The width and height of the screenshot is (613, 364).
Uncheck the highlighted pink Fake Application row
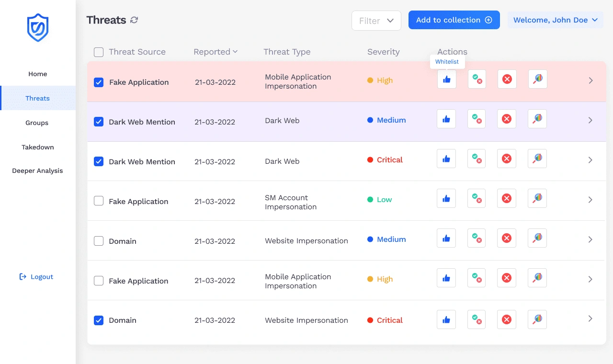(x=99, y=82)
